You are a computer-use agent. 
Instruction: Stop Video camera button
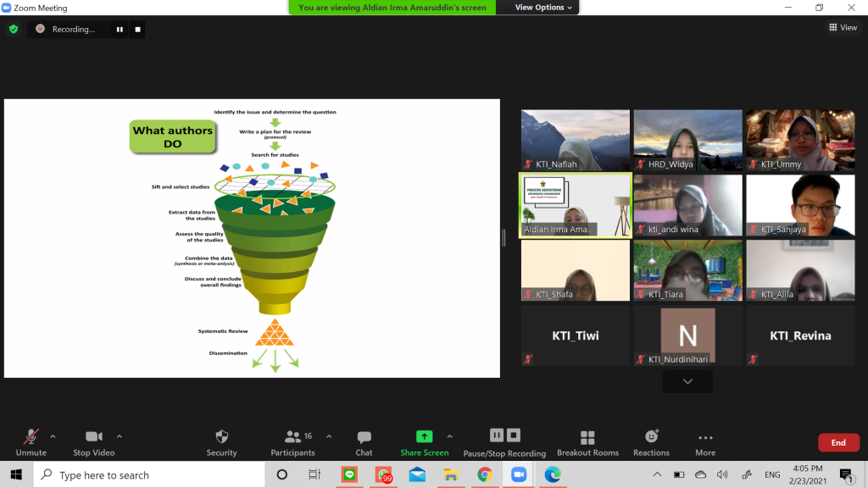pos(93,443)
